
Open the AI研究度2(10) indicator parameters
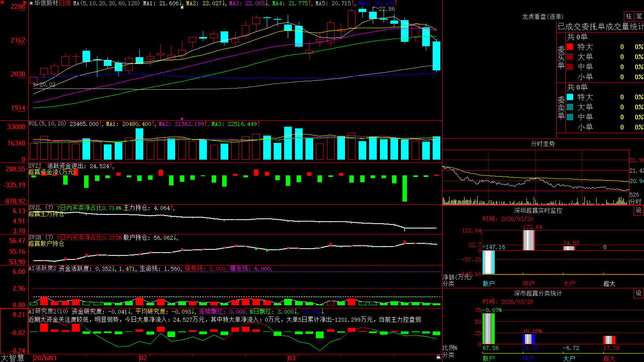pyautogui.click(x=48, y=311)
